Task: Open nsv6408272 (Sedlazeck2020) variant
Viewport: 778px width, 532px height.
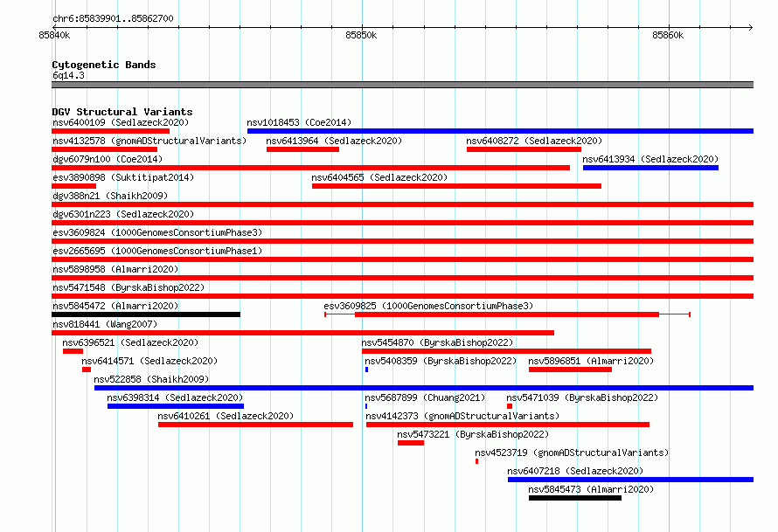Action: (534, 141)
